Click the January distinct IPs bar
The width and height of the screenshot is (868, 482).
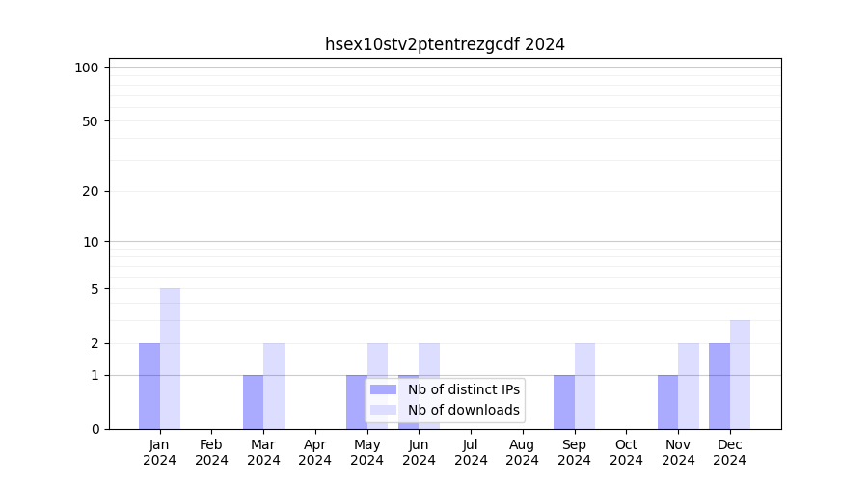[149, 386]
